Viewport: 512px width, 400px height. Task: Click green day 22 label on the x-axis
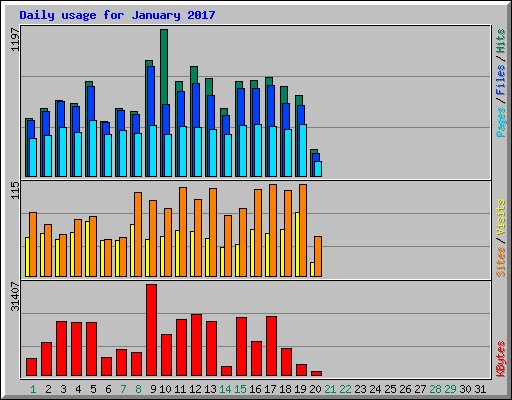coord(345,389)
